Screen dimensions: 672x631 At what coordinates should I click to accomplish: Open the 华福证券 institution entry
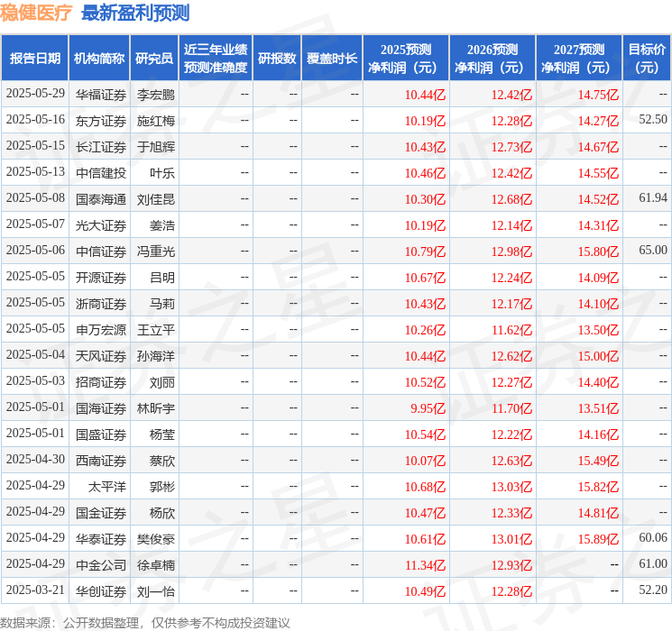tap(100, 94)
